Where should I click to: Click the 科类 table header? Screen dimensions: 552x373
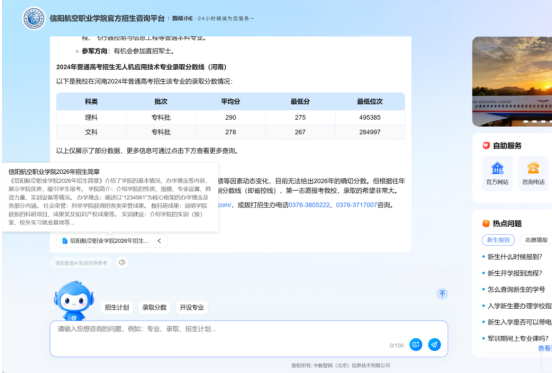pos(91,102)
